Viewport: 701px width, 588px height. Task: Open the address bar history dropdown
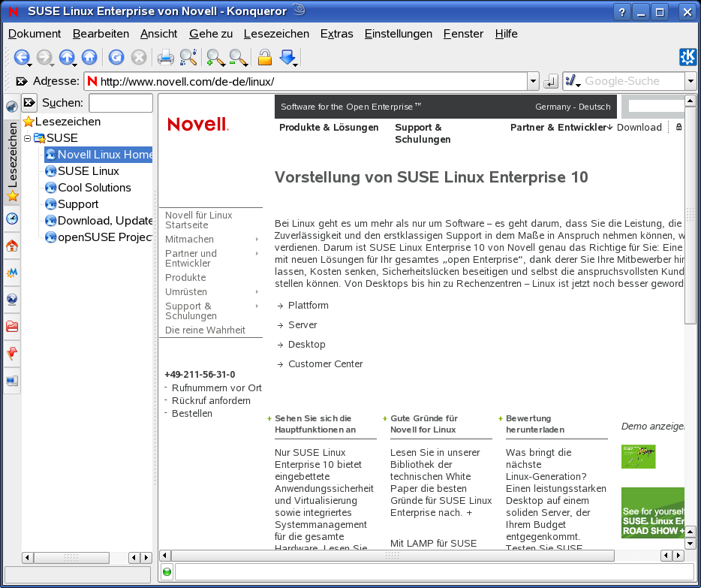tap(533, 81)
